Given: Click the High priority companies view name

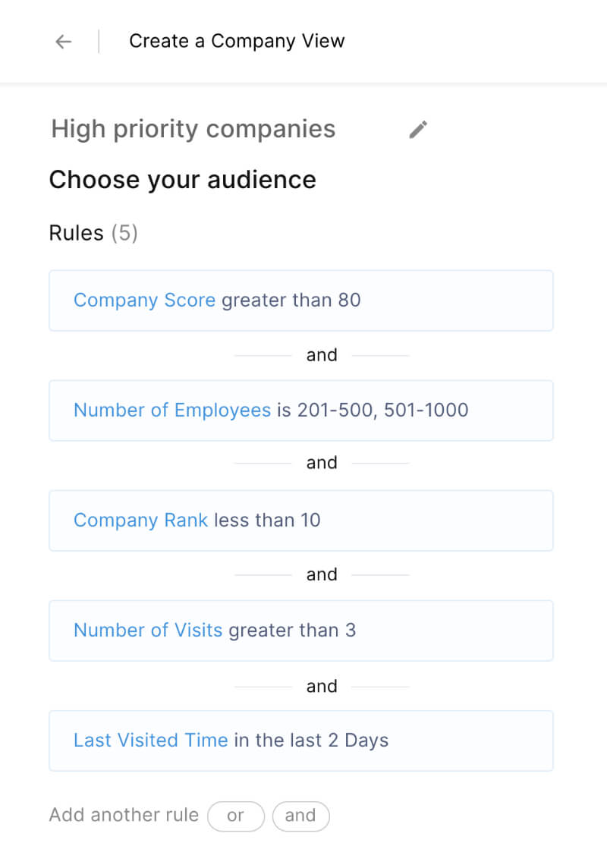Looking at the screenshot, I should 193,129.
